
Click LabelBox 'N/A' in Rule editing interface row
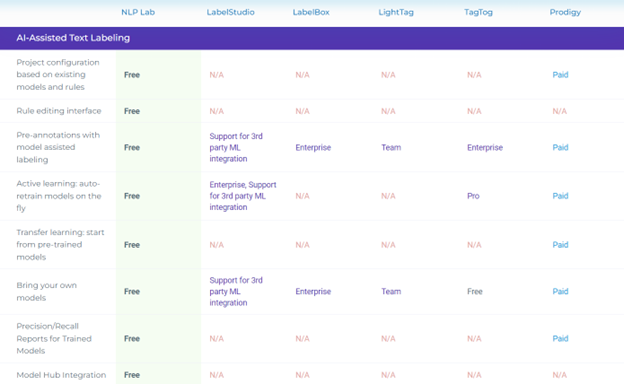click(x=302, y=111)
